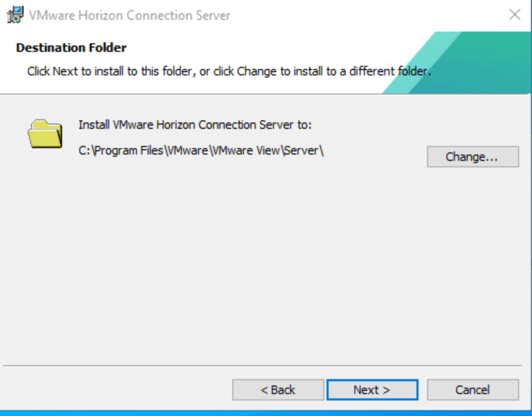532x416 pixels.
Task: Open the Change... folder dialog
Action: pyautogui.click(x=473, y=157)
